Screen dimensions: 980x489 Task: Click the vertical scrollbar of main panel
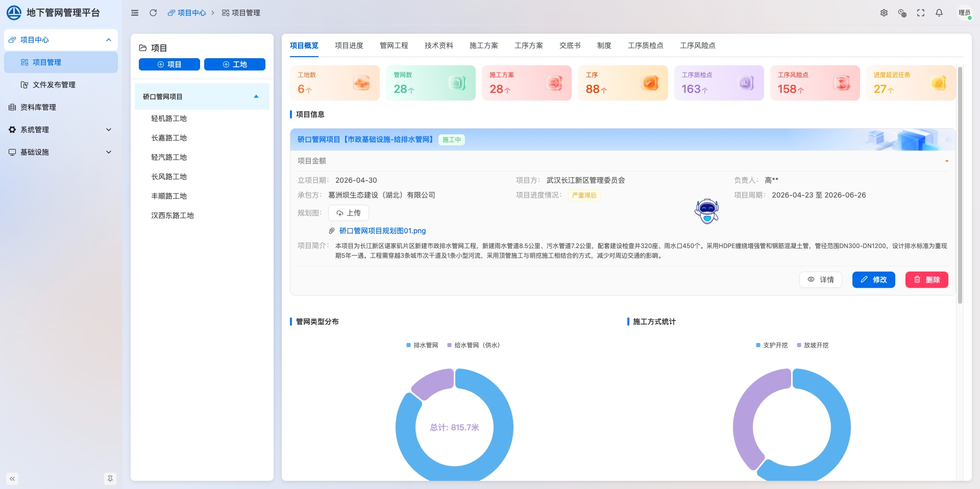pyautogui.click(x=960, y=185)
